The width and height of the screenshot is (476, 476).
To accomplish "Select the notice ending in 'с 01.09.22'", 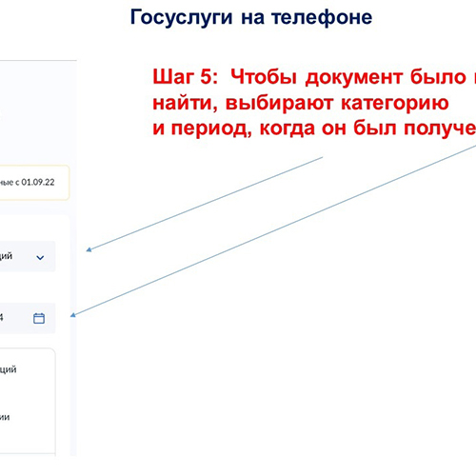I will (x=34, y=183).
